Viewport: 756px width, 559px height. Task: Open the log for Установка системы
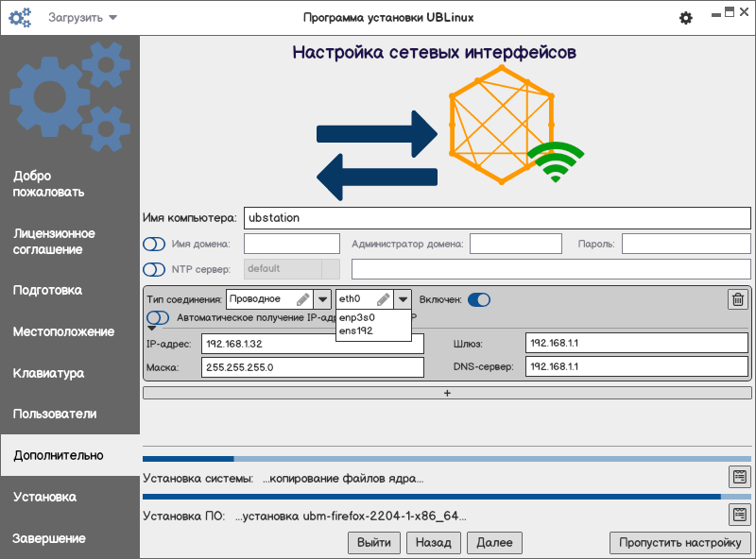click(739, 477)
